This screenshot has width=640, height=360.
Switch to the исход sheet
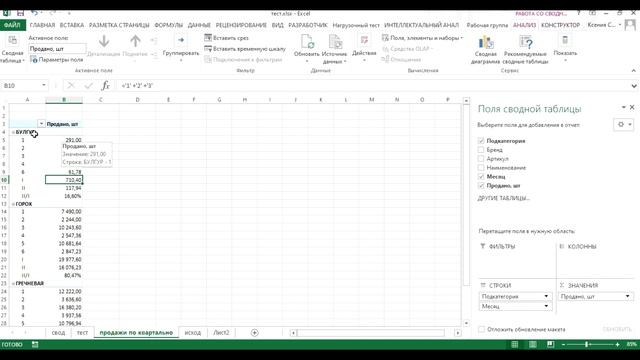[x=193, y=333]
